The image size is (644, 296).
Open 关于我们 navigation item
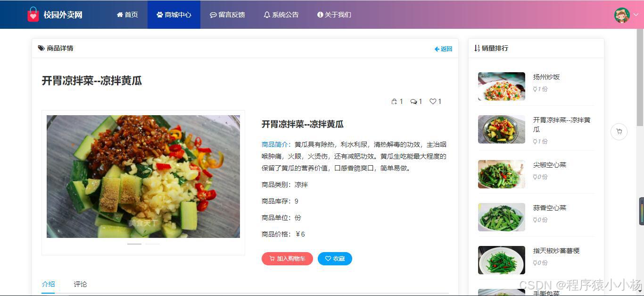point(334,15)
